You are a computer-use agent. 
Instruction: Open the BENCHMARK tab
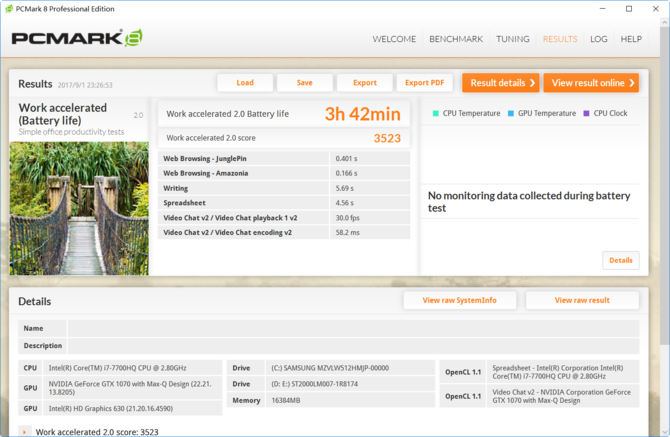456,39
